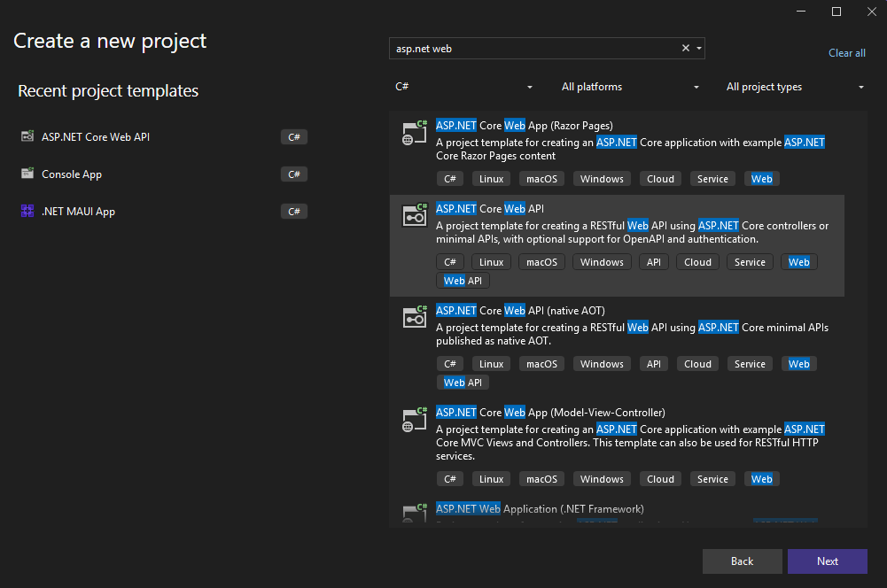Open the All platforms filter dropdown
This screenshot has height=588, width=887.
630,87
